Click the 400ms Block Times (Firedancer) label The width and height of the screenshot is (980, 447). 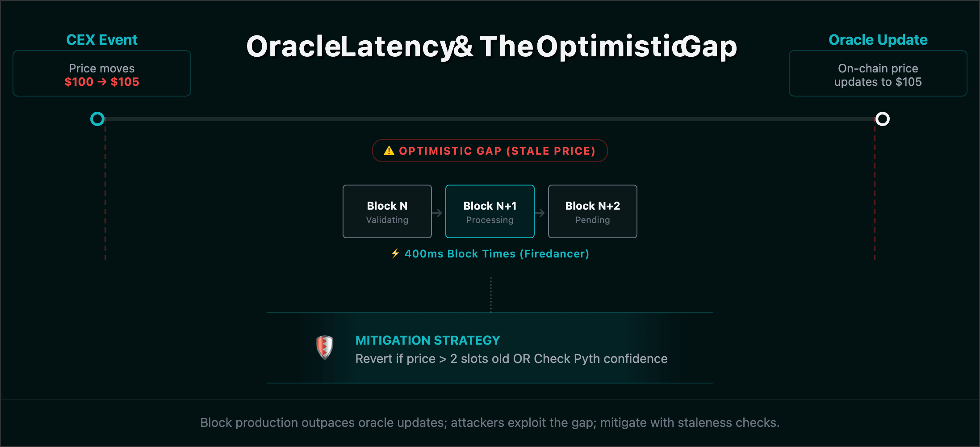tap(497, 254)
